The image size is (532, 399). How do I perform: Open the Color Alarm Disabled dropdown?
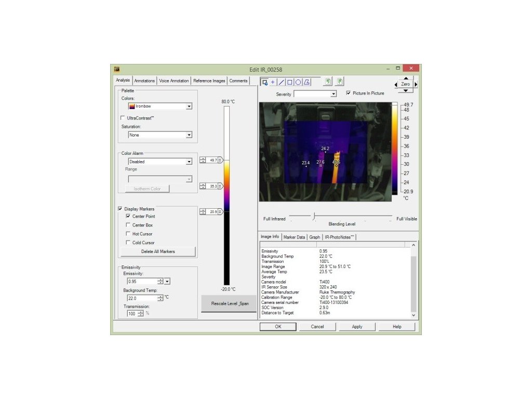click(189, 162)
